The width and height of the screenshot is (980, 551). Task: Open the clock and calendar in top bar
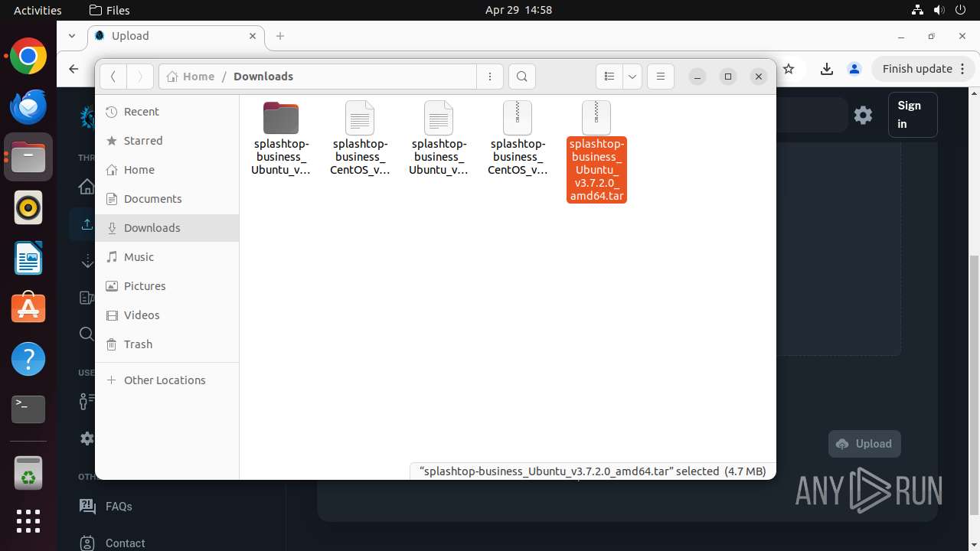[518, 10]
